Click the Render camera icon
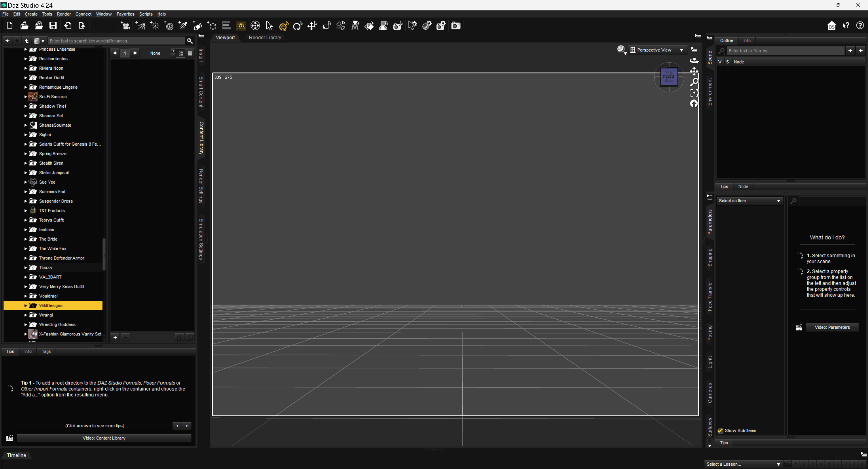The width and height of the screenshot is (868, 469). pos(456,26)
